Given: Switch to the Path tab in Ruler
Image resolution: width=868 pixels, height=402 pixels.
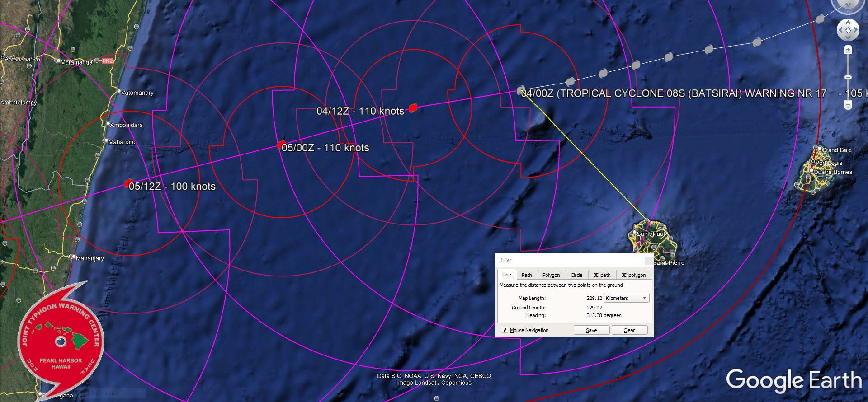Looking at the screenshot, I should pos(527,275).
